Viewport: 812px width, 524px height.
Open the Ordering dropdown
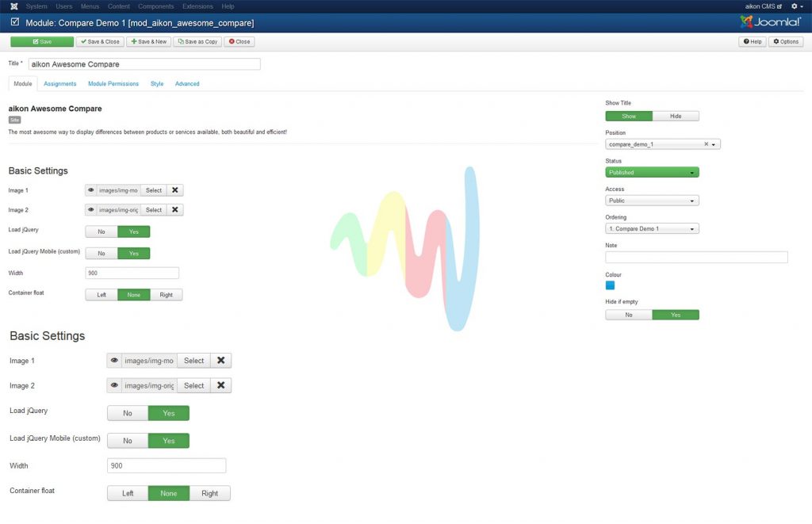pyautogui.click(x=652, y=228)
